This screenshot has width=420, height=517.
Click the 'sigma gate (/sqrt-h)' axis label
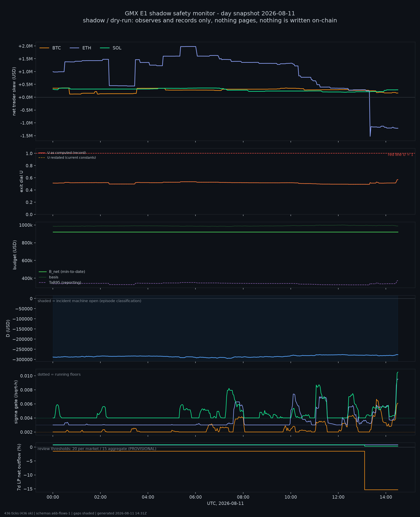pos(16,402)
